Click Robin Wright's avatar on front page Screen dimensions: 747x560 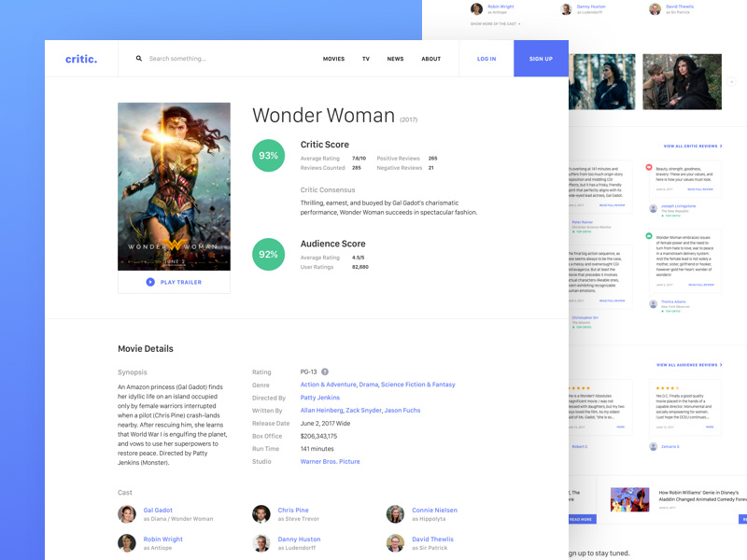pyautogui.click(x=127, y=543)
